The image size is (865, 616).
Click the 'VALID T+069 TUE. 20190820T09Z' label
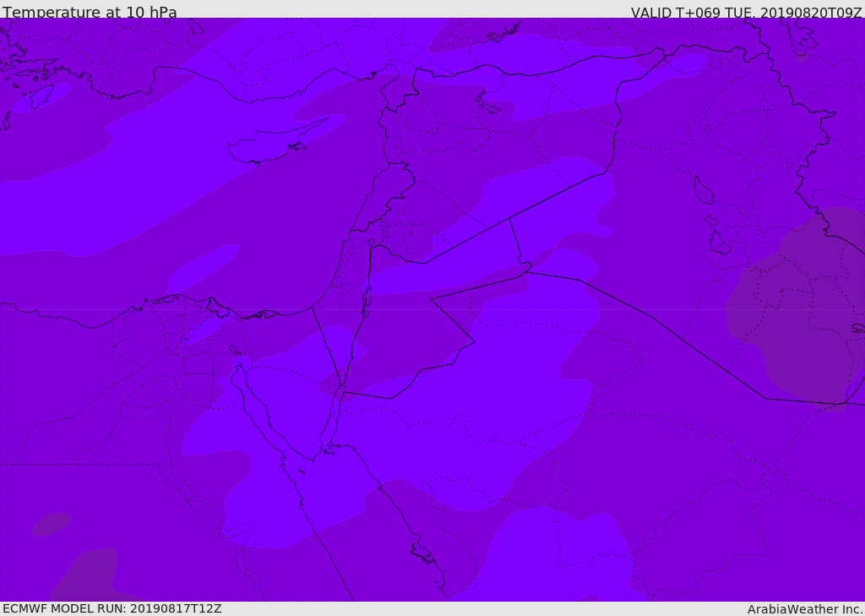(747, 13)
